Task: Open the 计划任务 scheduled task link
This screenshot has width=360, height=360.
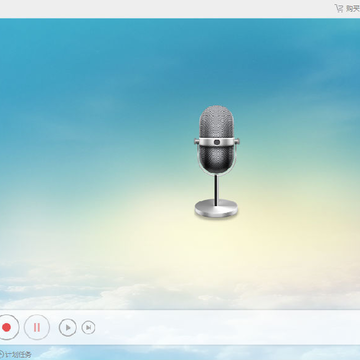Action: (16, 354)
